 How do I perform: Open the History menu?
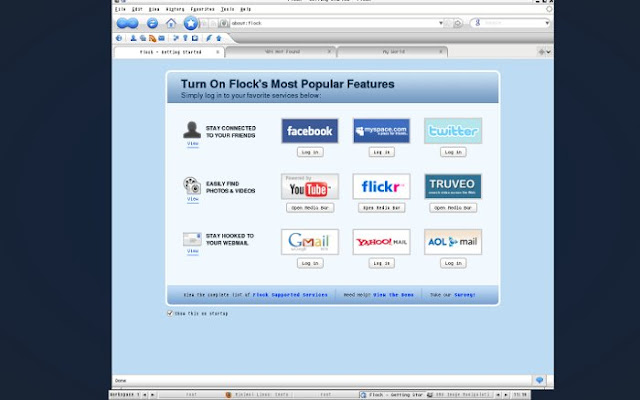click(175, 9)
